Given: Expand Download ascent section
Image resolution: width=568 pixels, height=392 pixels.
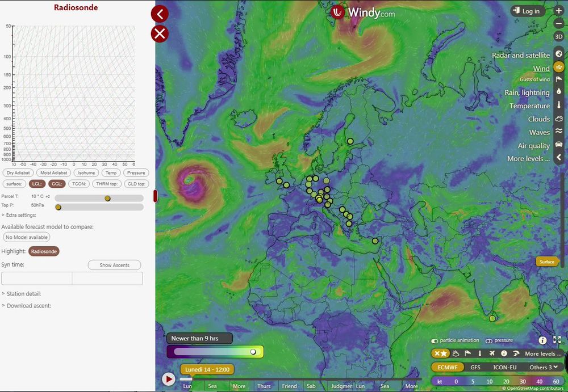Looking at the screenshot, I should (27, 306).
